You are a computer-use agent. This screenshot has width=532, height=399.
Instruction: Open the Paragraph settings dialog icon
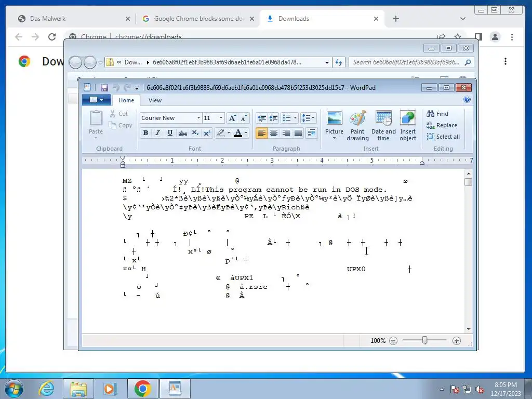pyautogui.click(x=311, y=132)
